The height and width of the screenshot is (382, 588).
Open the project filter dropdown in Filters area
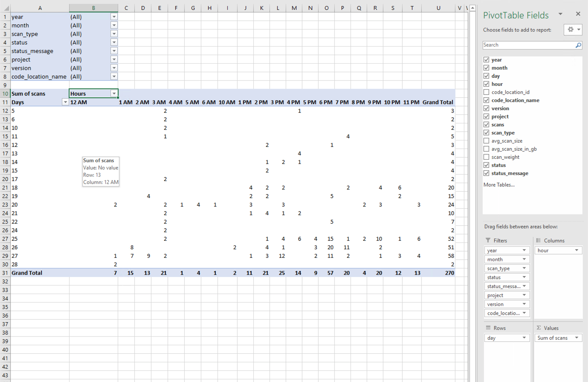(524, 295)
